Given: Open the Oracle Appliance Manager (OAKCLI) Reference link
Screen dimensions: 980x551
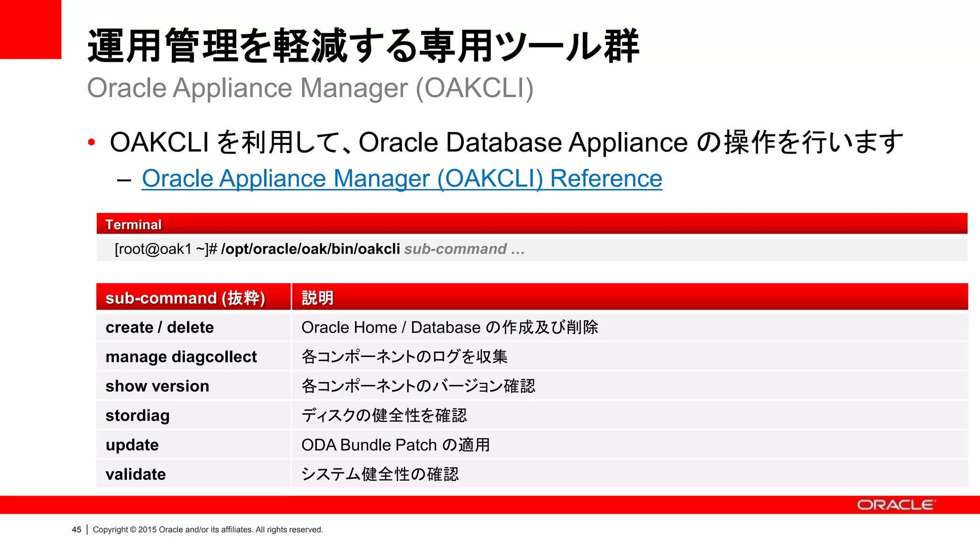Looking at the screenshot, I should point(402,179).
